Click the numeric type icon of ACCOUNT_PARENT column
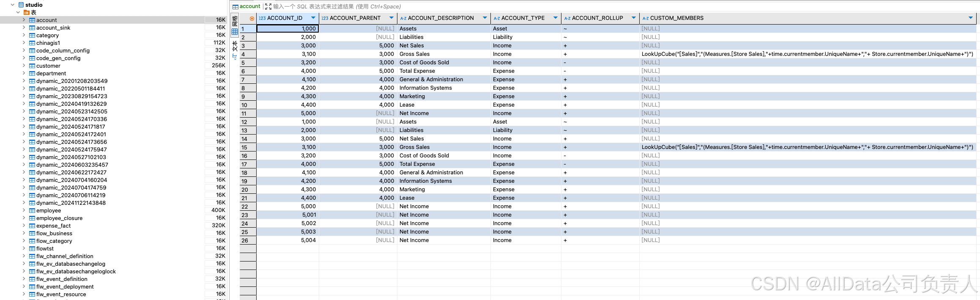This screenshot has height=300, width=980. 325,18
